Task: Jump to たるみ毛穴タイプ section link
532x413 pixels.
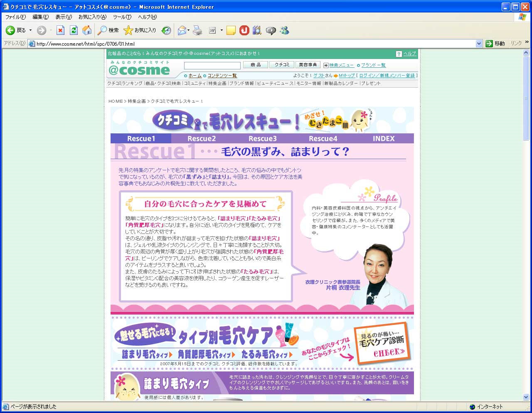Action: (x=268, y=354)
